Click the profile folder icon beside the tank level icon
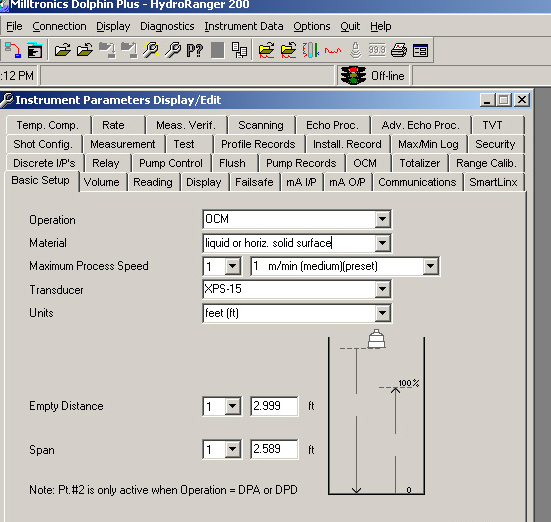 [x=289, y=50]
